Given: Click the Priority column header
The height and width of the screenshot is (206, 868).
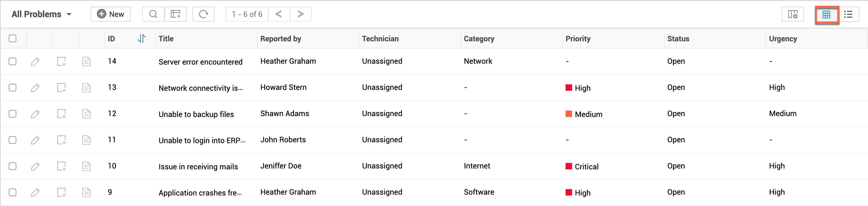Looking at the screenshot, I should pyautogui.click(x=578, y=39).
